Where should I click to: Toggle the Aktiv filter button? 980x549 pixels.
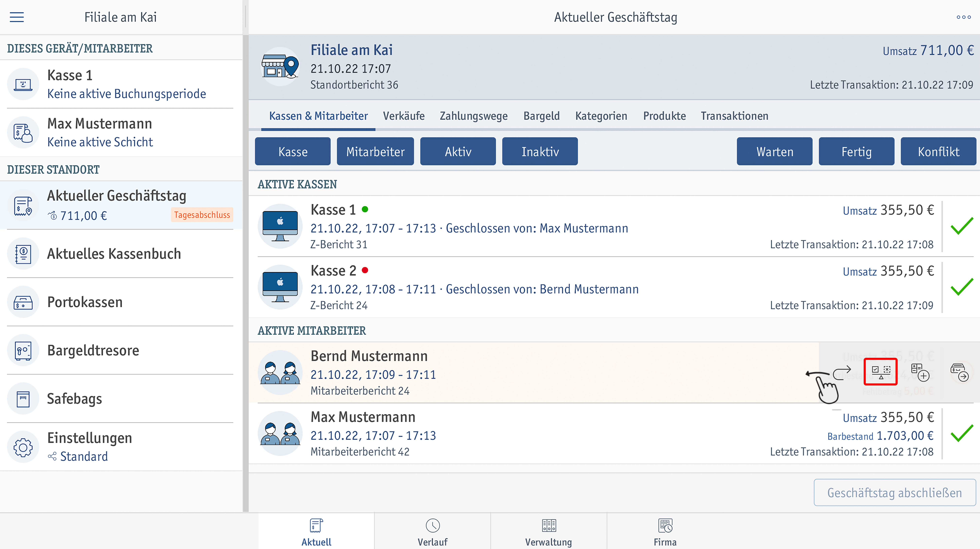pos(458,151)
